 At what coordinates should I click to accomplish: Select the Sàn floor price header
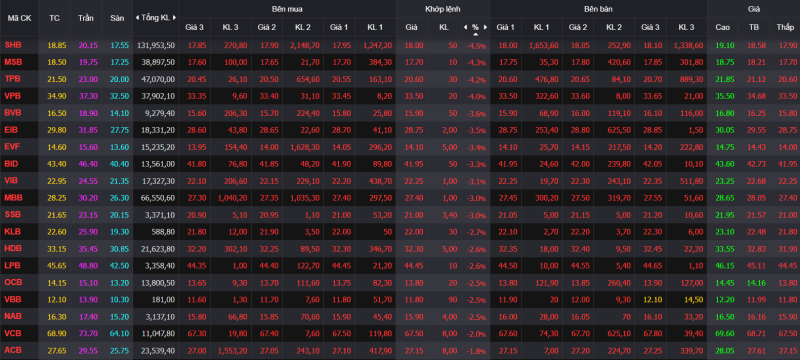tap(117, 18)
